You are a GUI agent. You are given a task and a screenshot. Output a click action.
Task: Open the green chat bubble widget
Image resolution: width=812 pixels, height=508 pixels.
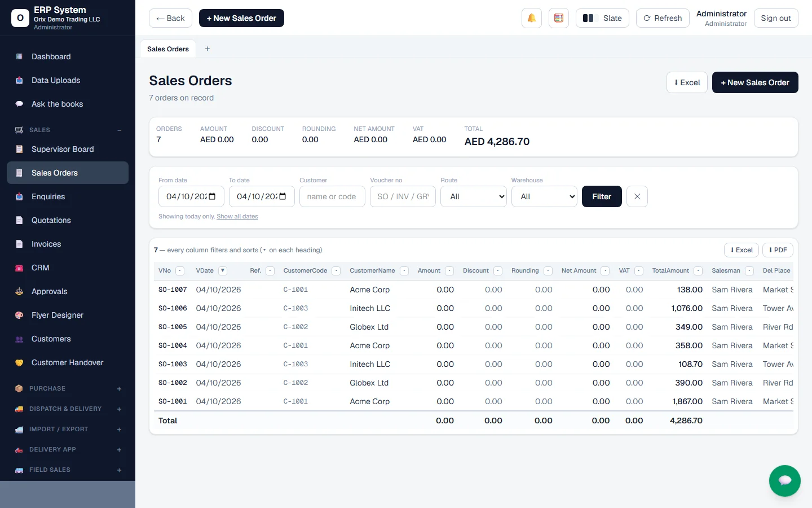(x=784, y=481)
